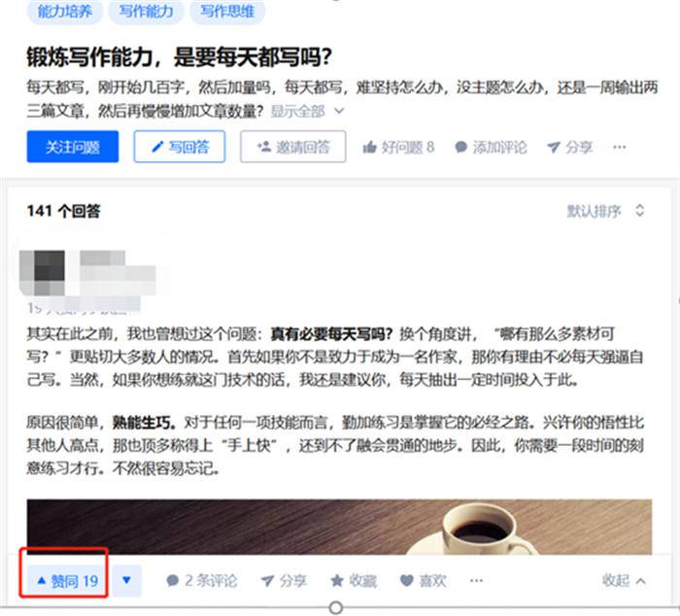Click the 喜欢 heart icon
Screen dimensions: 680x616
(406, 580)
